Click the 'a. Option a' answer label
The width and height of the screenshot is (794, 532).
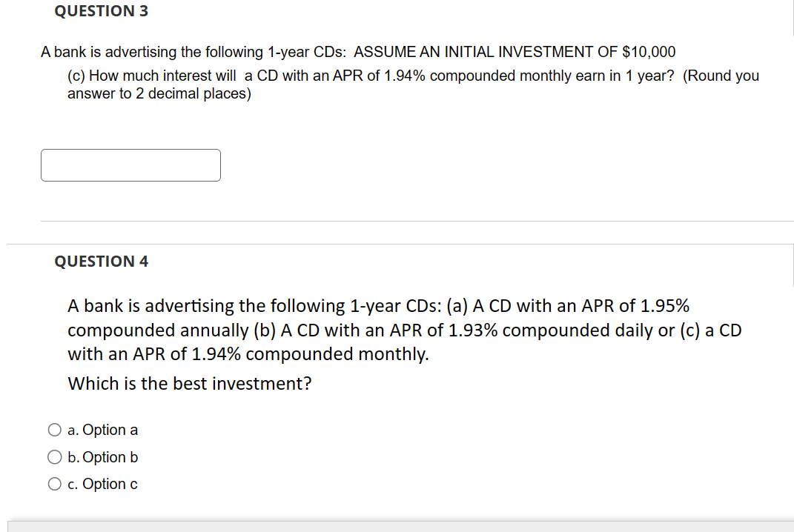(x=103, y=430)
